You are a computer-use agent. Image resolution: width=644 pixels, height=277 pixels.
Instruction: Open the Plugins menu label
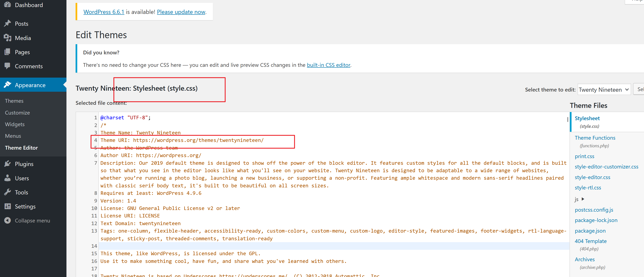[x=24, y=164]
